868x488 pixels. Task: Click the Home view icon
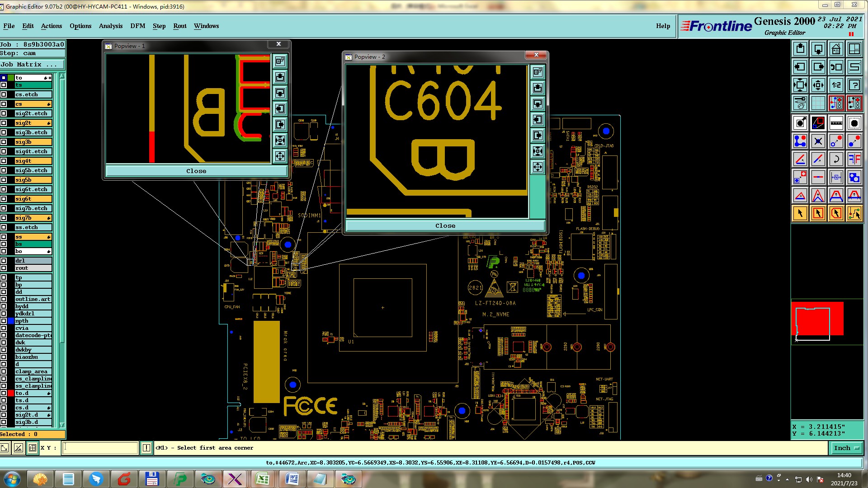tap(836, 49)
